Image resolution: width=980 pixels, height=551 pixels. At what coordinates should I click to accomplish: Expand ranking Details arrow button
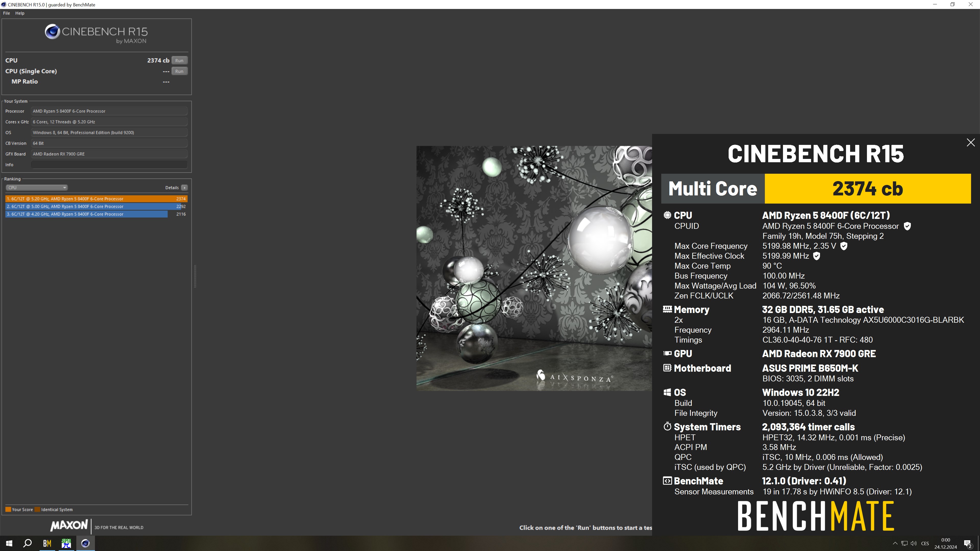[185, 187]
